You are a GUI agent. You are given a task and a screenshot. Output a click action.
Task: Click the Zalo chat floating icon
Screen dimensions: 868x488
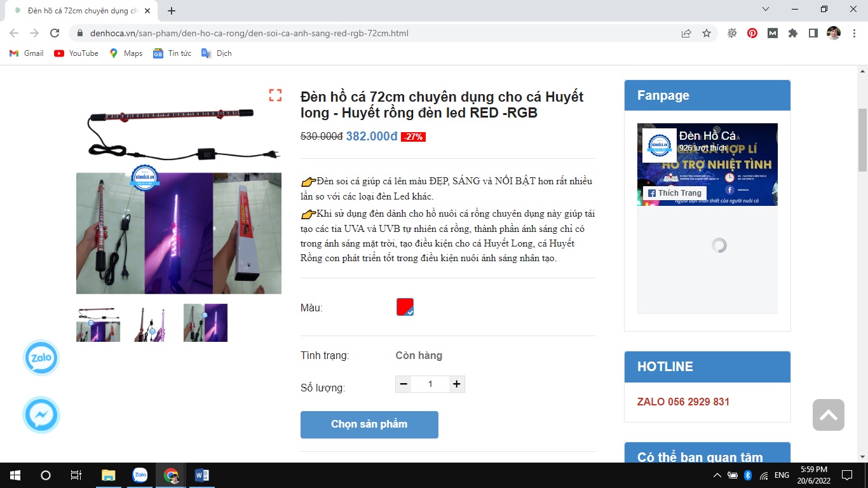coord(41,358)
